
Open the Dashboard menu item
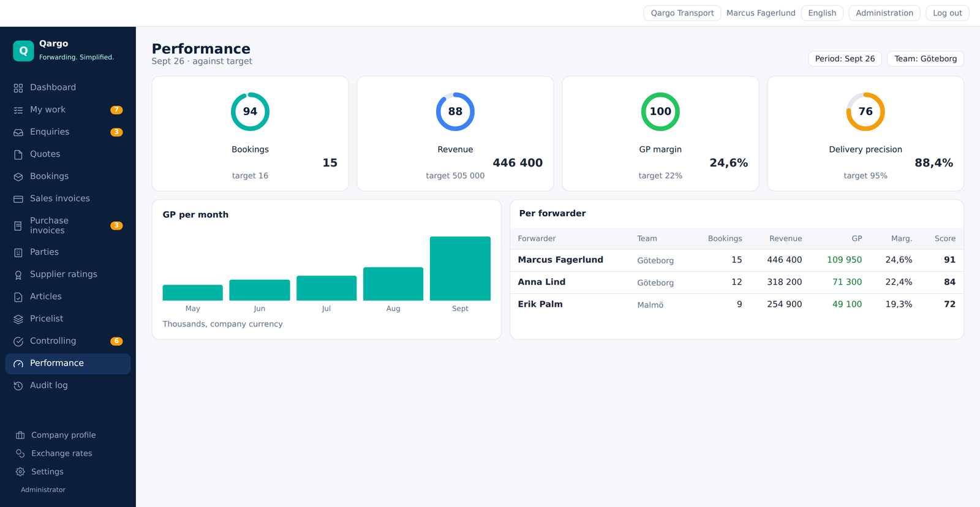[68, 88]
